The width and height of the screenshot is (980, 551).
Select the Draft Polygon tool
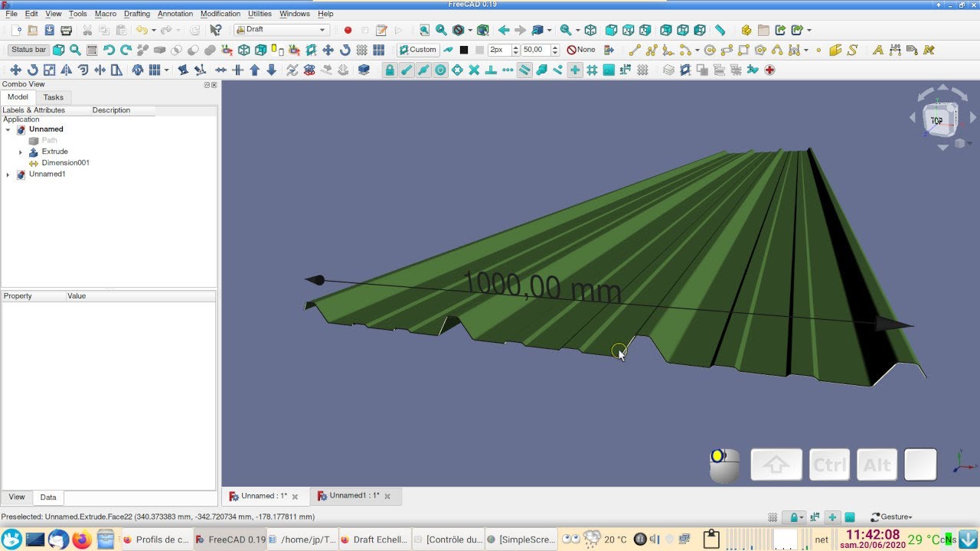[x=760, y=50]
